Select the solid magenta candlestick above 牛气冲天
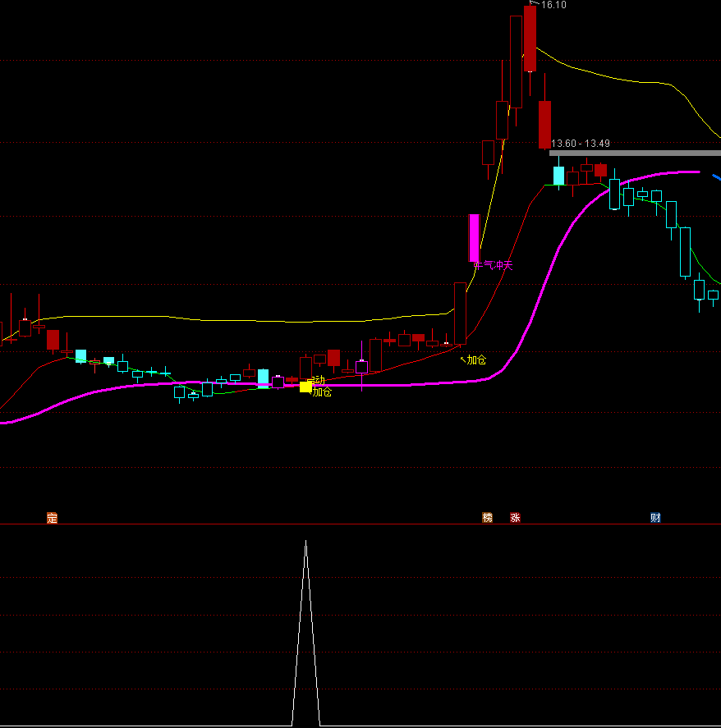The width and height of the screenshot is (721, 728). 474,238
